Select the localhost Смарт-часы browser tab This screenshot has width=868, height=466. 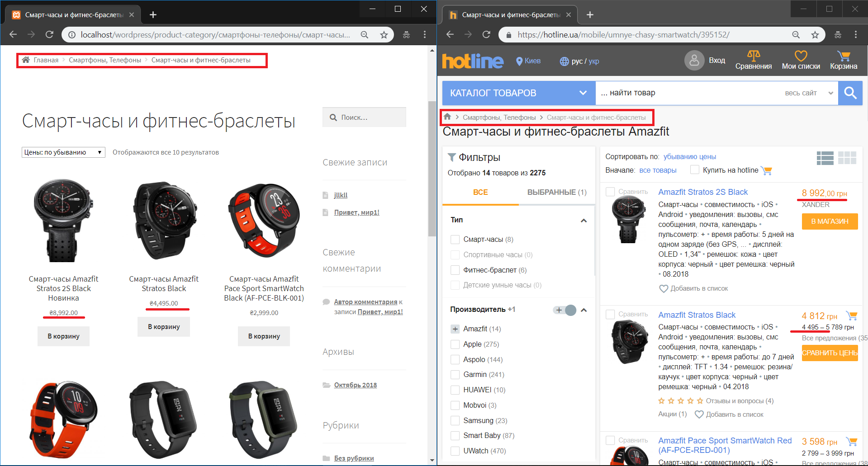[72, 15]
